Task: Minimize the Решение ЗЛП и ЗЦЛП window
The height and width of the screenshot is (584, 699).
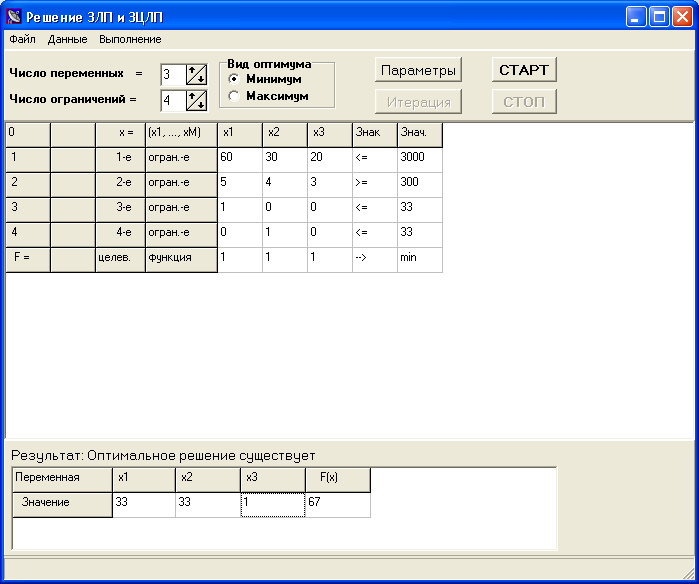Action: pos(636,16)
